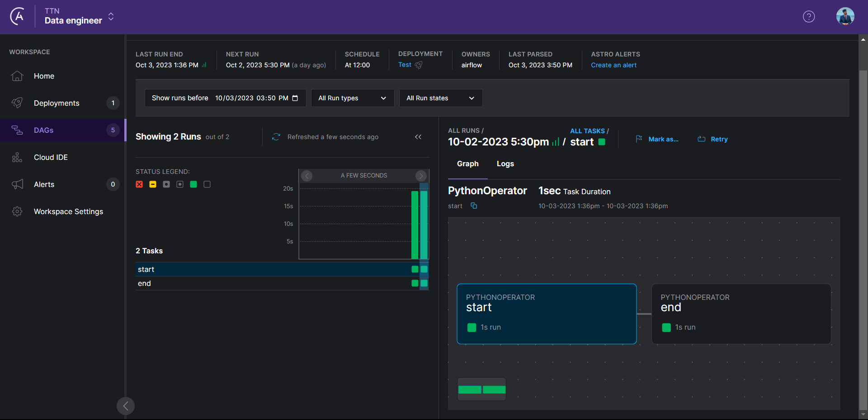Image resolution: width=868 pixels, height=420 pixels.
Task: Toggle the yellow status legend box
Action: point(153,184)
